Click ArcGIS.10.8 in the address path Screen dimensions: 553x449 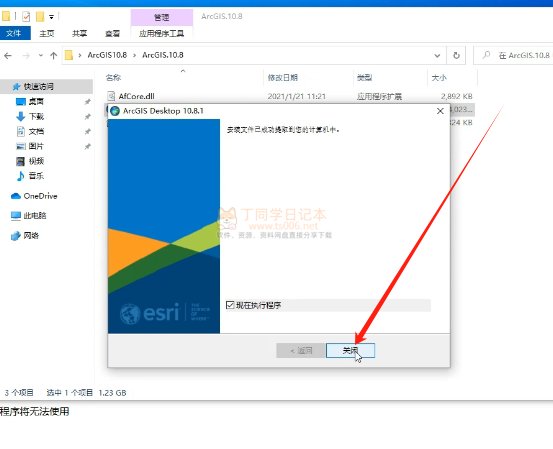163,55
